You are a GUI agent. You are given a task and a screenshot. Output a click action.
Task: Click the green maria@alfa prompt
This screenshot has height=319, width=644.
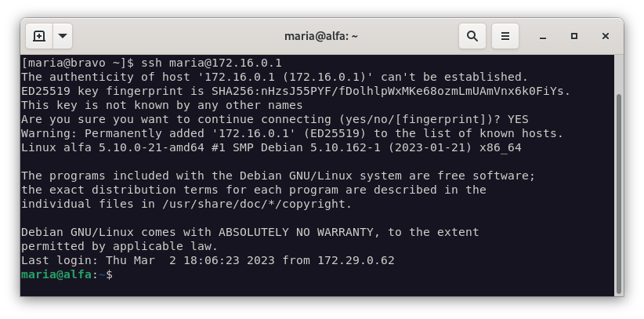tap(56, 274)
